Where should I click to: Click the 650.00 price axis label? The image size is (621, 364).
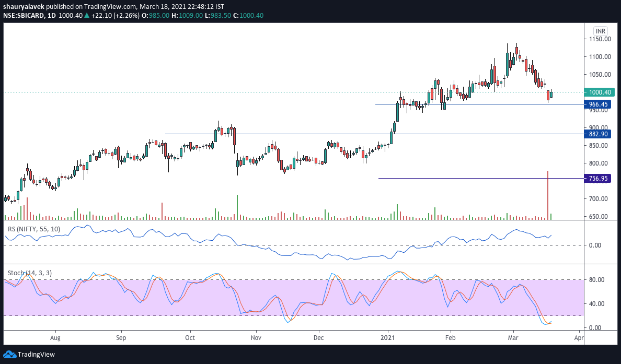pyautogui.click(x=598, y=216)
